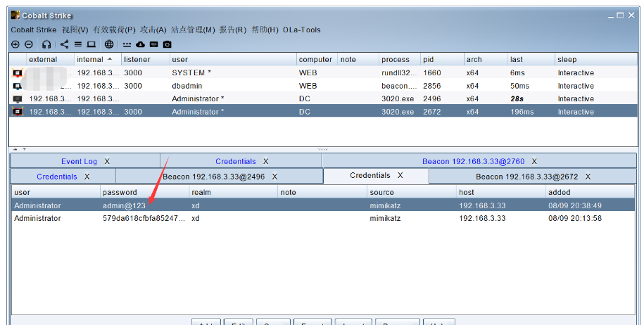Viewport: 644px width, 325px height.
Task: Sort credentials by added column header
Action: [590, 192]
